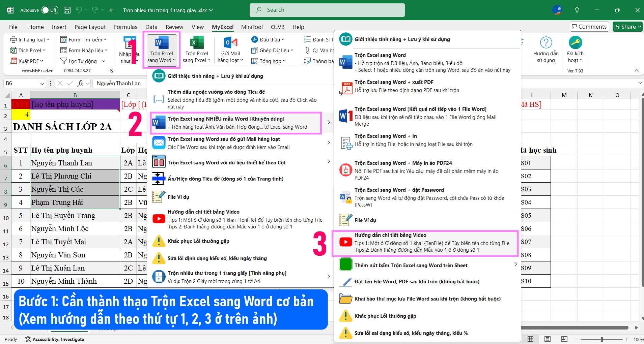Image resolution: width=644 pixels, height=344 pixels.
Task: Open Gửi Mail hàng loạt tool
Action: 230,50
